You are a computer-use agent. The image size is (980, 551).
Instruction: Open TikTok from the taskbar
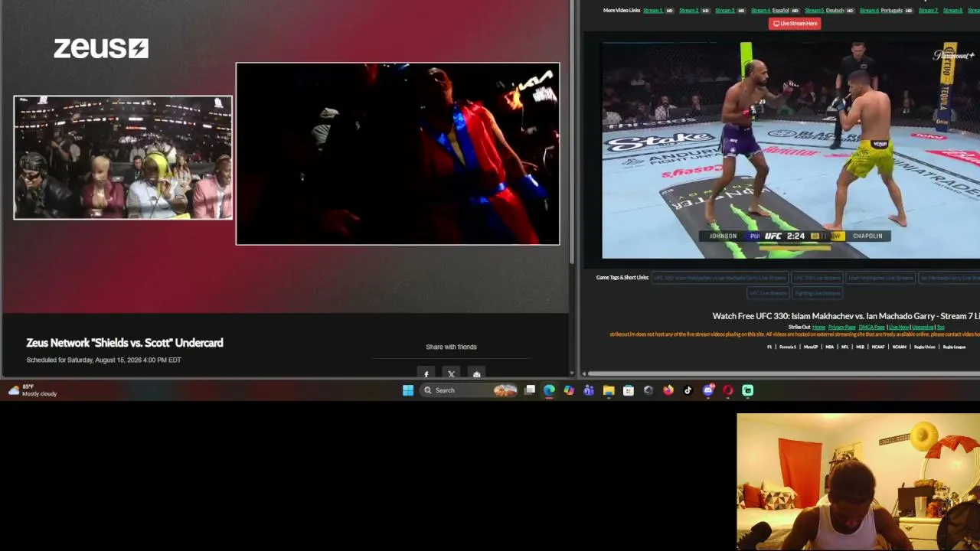tap(688, 390)
